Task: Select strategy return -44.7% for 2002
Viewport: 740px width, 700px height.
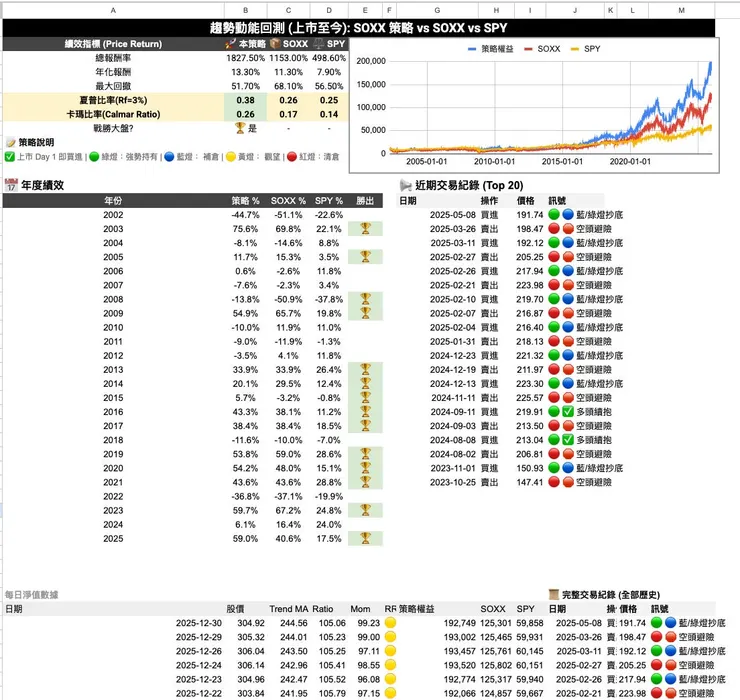Action: (x=245, y=215)
